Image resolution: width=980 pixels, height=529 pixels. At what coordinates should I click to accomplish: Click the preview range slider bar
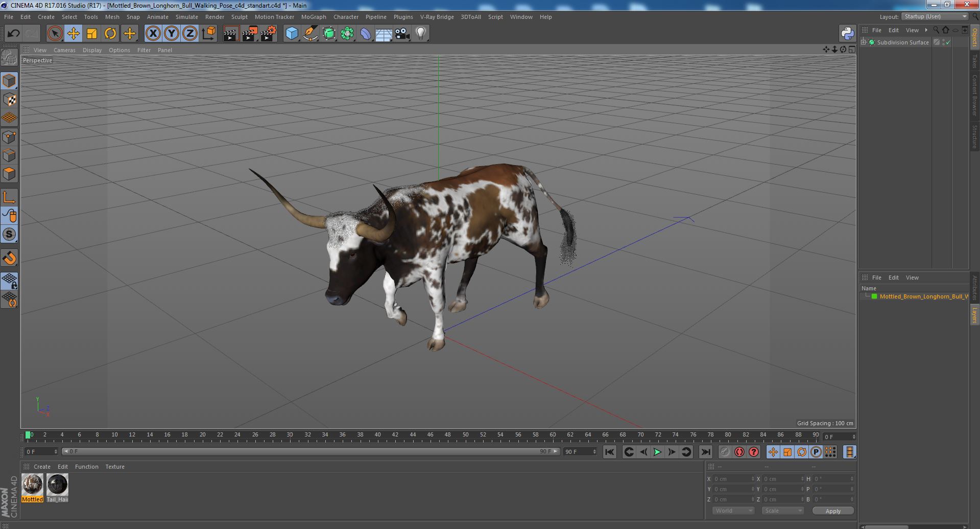tap(310, 451)
